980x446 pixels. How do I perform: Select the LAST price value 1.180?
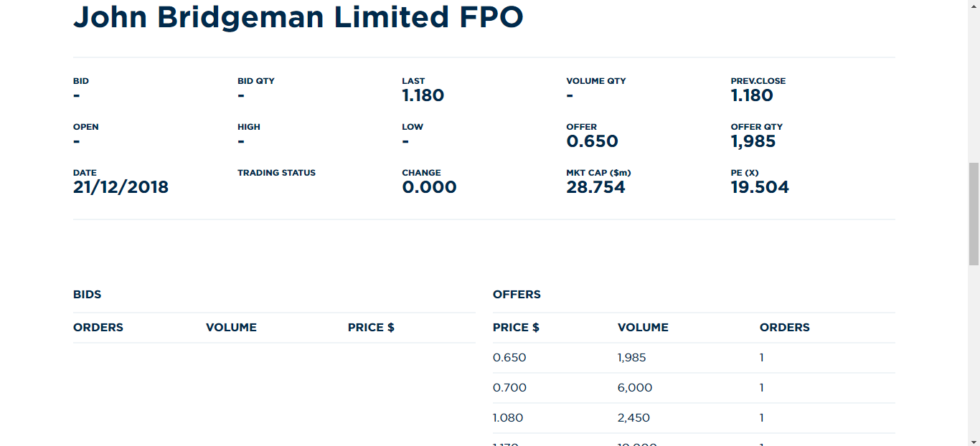click(423, 95)
